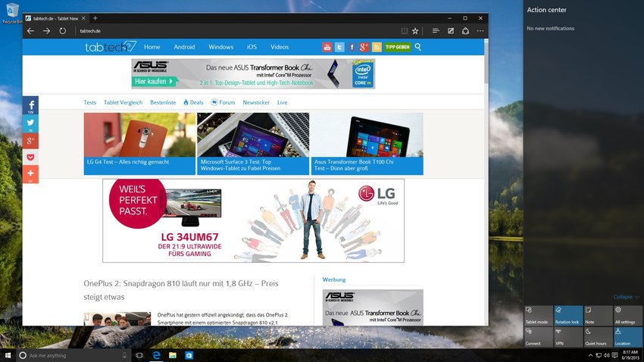Open tabtech Facebook icon in header
Viewport: 644px width, 362px height.
pos(352,47)
